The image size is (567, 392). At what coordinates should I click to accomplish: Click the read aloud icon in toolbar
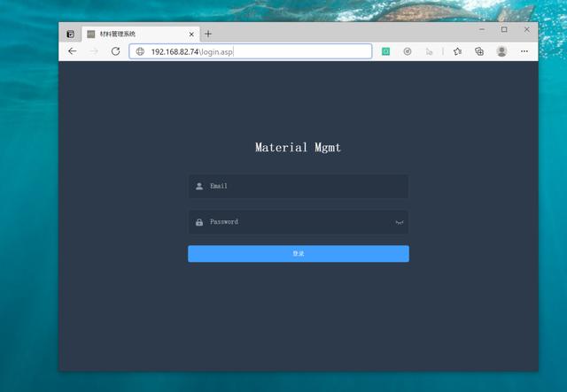429,51
